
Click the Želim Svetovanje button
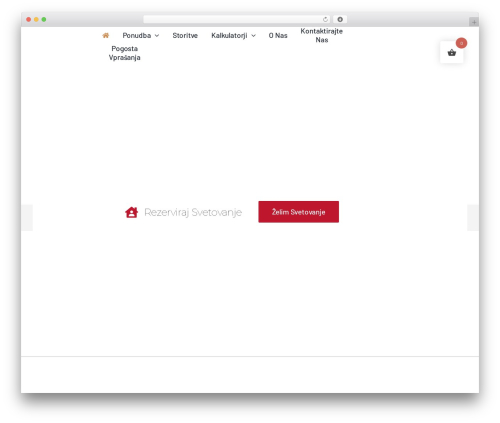pos(299,212)
